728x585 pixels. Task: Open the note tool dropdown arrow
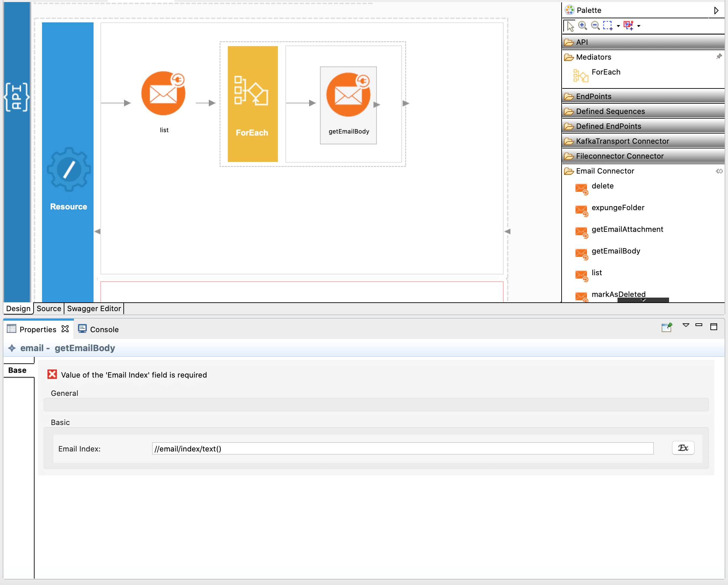point(639,26)
